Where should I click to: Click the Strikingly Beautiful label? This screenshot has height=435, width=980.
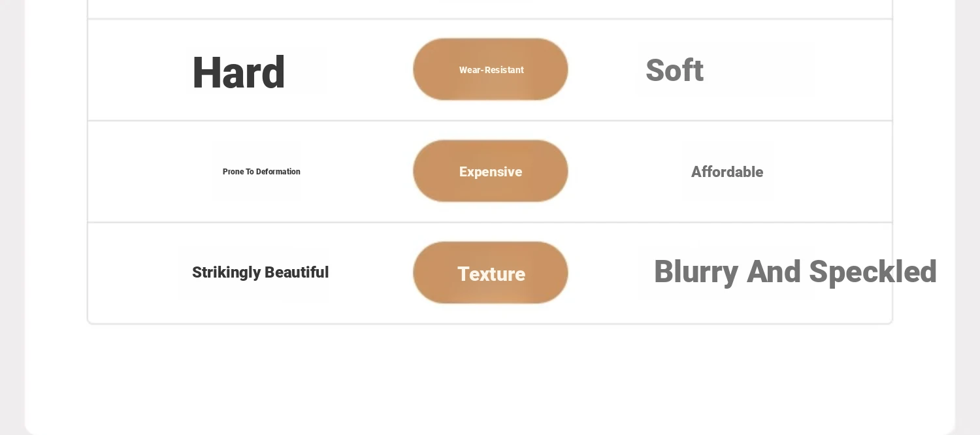(260, 272)
